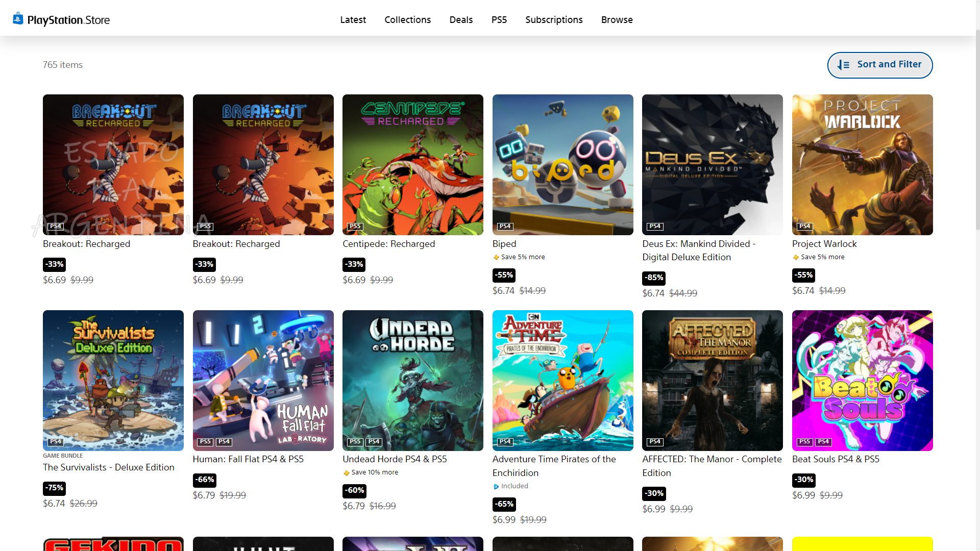Go to the Deals section
The image size is (980, 551).
(461, 19)
